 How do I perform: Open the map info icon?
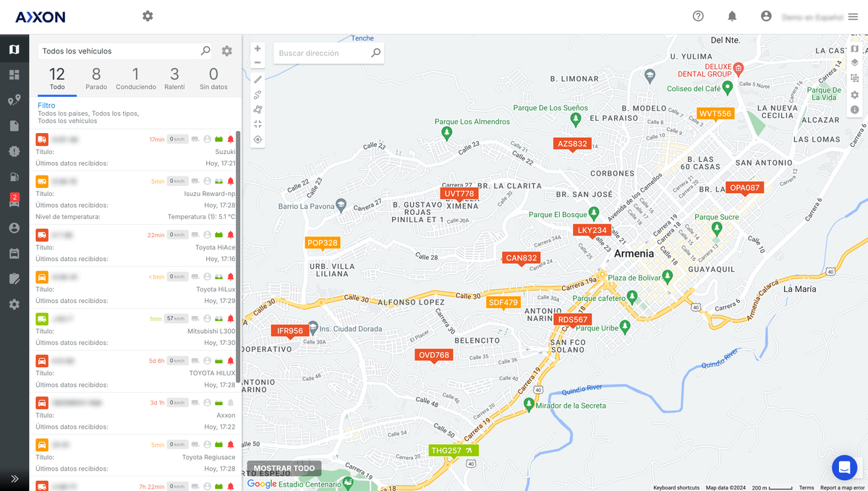[x=854, y=110]
